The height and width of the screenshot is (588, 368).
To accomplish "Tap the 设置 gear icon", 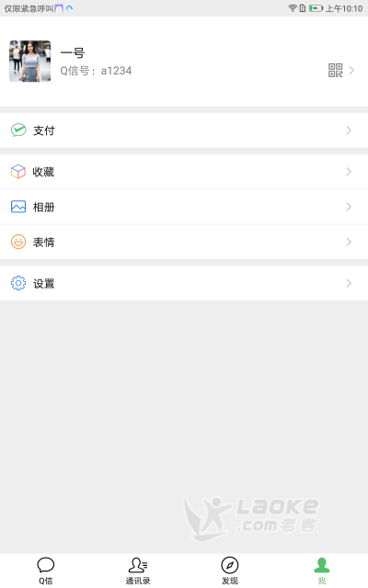I will tap(18, 283).
